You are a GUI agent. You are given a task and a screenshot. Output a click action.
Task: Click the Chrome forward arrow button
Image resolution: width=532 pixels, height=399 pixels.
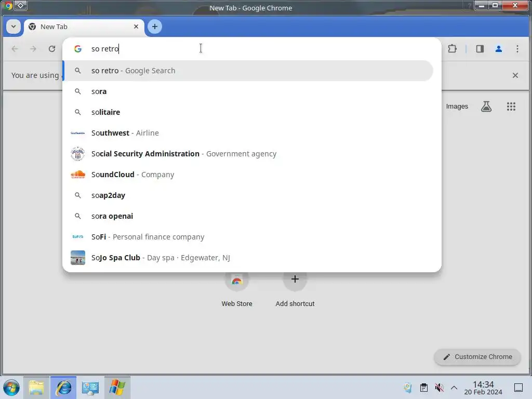click(33, 49)
